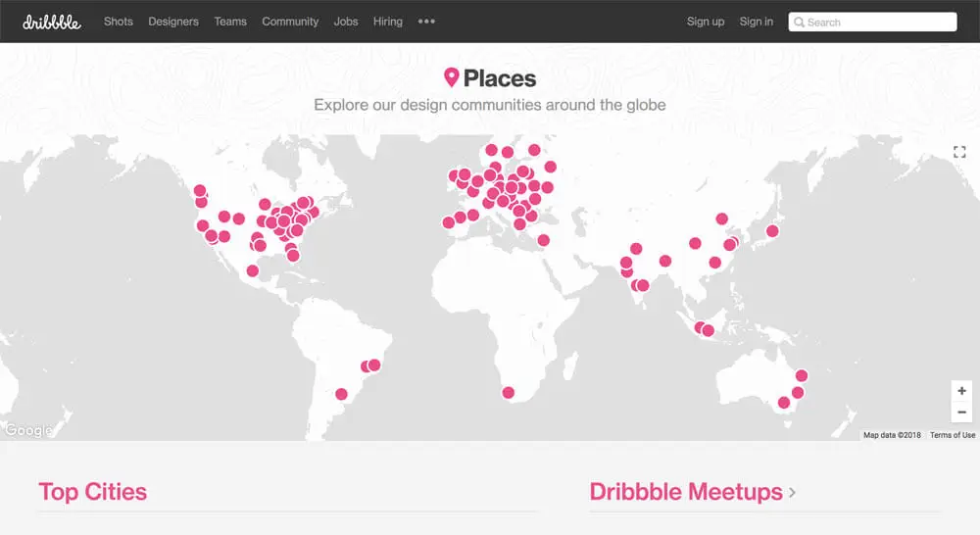Click the Sign up link
980x535 pixels.
705,22
